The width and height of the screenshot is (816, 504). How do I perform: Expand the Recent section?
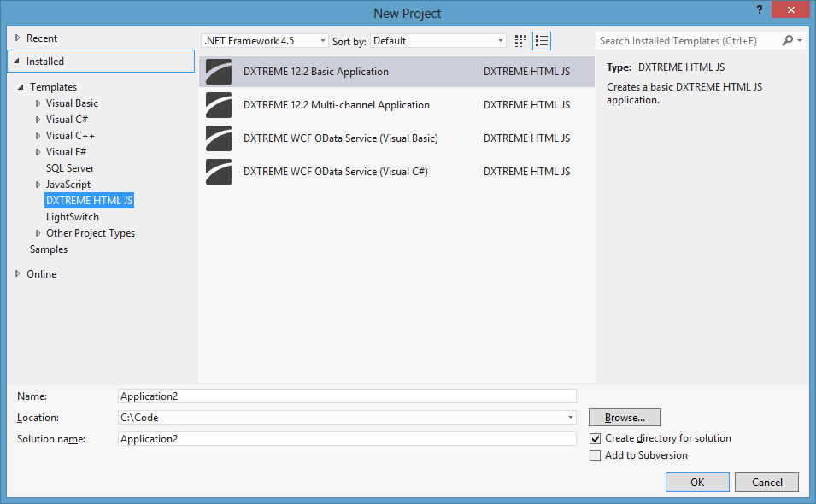pos(18,38)
